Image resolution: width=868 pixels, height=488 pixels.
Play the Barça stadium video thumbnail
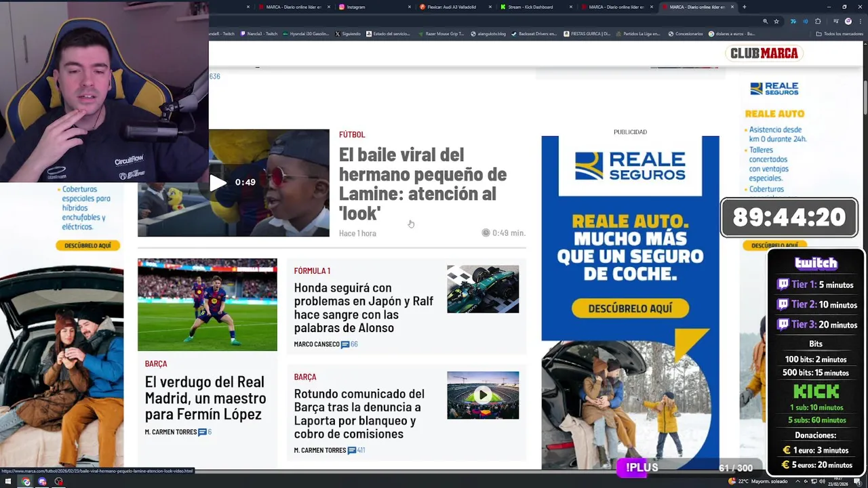(483, 395)
